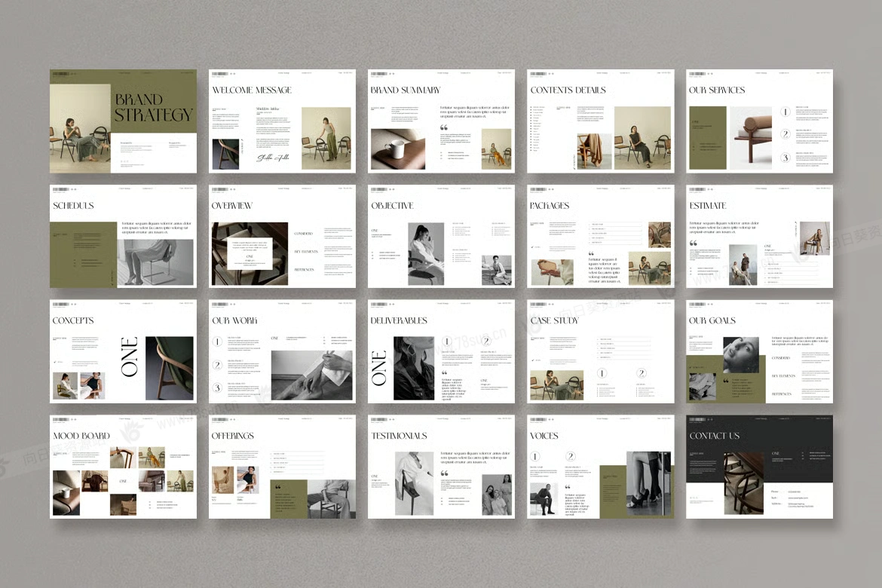Viewport: 882px width, 588px height.
Task: Choose the Objective slide
Action: pos(441,237)
